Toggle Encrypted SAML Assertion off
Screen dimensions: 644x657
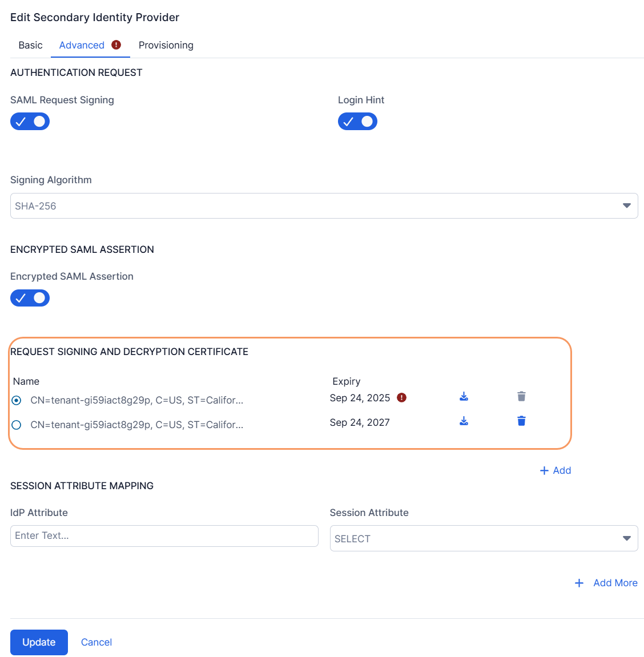click(x=30, y=298)
